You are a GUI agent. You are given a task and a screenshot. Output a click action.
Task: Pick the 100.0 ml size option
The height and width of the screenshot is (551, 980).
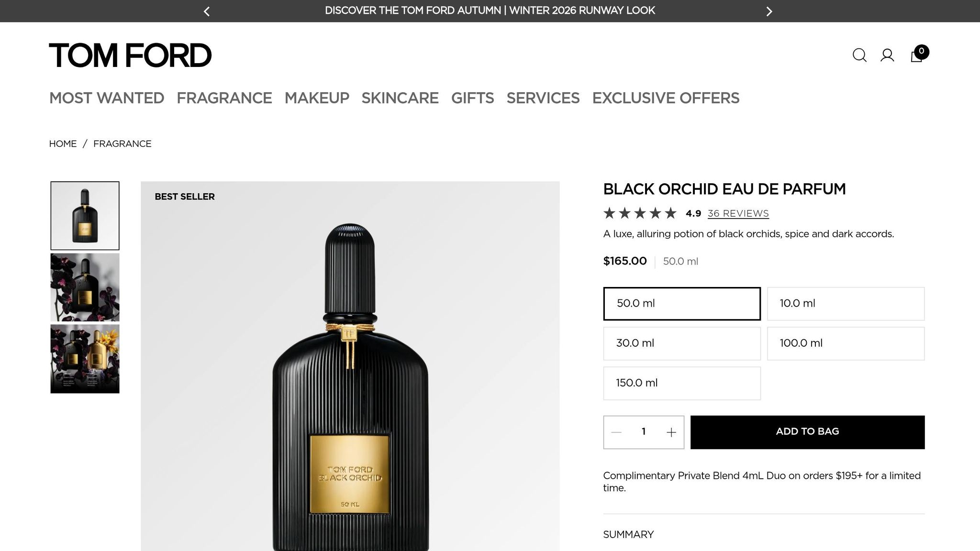[x=846, y=343]
